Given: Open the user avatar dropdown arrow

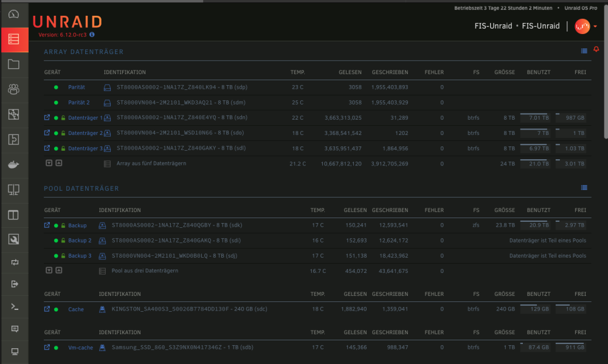Looking at the screenshot, I should pyautogui.click(x=595, y=26).
